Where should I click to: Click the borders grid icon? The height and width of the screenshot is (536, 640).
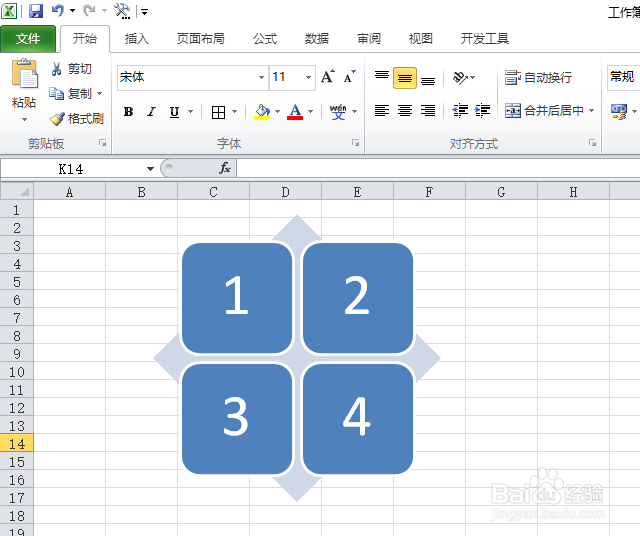coord(218,112)
